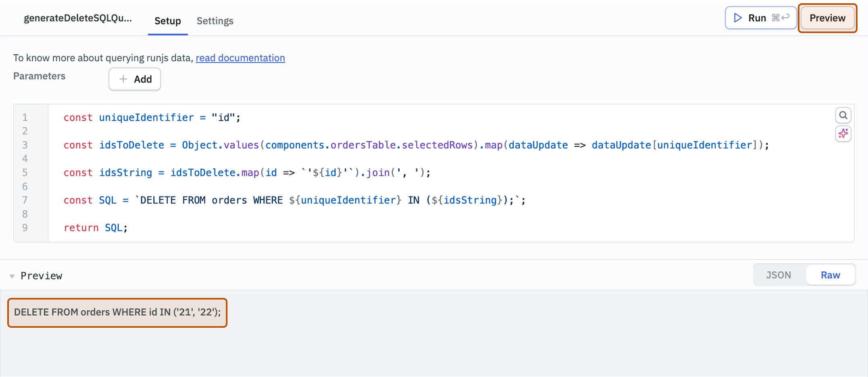This screenshot has width=868, height=377.
Task: Switch to the Settings tab
Action: coord(215,21)
